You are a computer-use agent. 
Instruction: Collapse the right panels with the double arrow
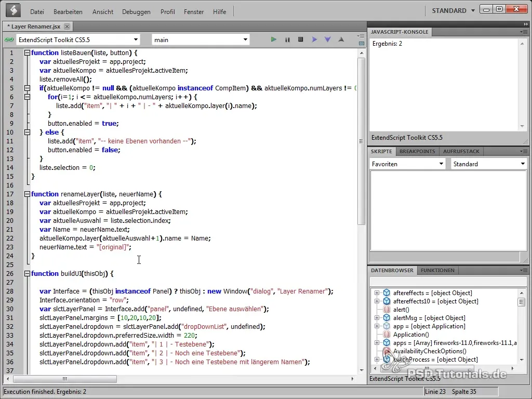[526, 24]
